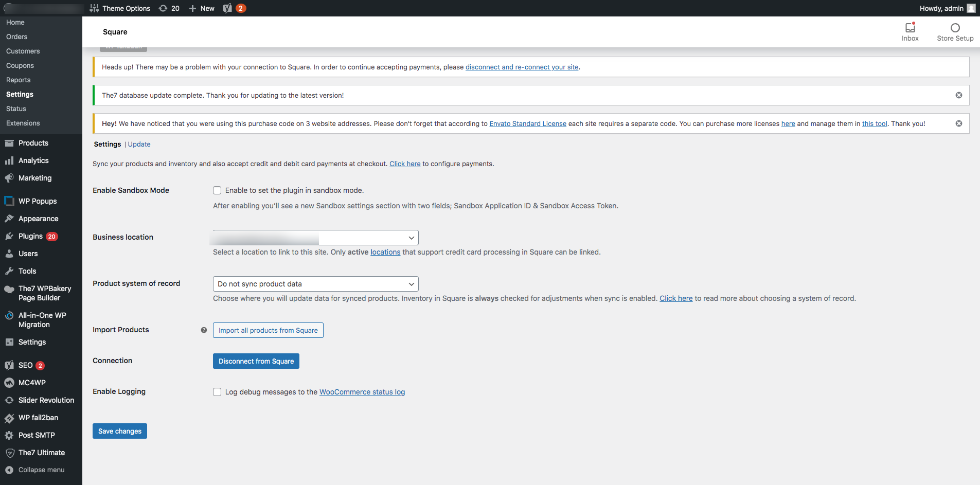Enable the Sandbox Mode checkbox
This screenshot has height=485, width=980.
(x=217, y=190)
